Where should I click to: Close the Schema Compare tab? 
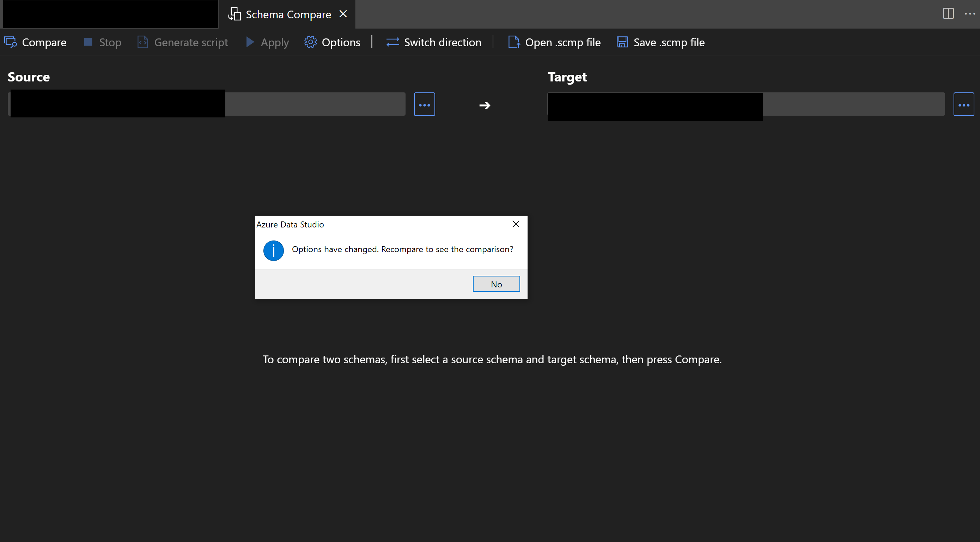click(343, 14)
